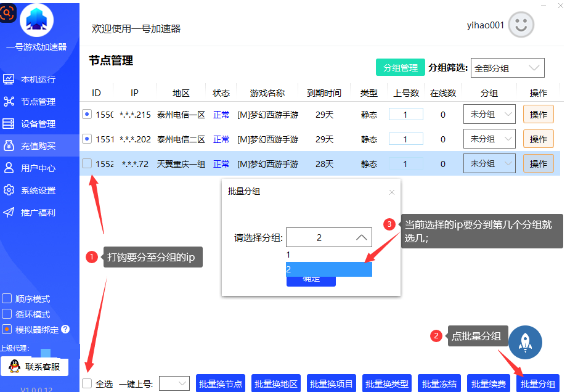The height and width of the screenshot is (392, 570).
Task: Open the 一键上号 dropdown
Action: pos(174,383)
